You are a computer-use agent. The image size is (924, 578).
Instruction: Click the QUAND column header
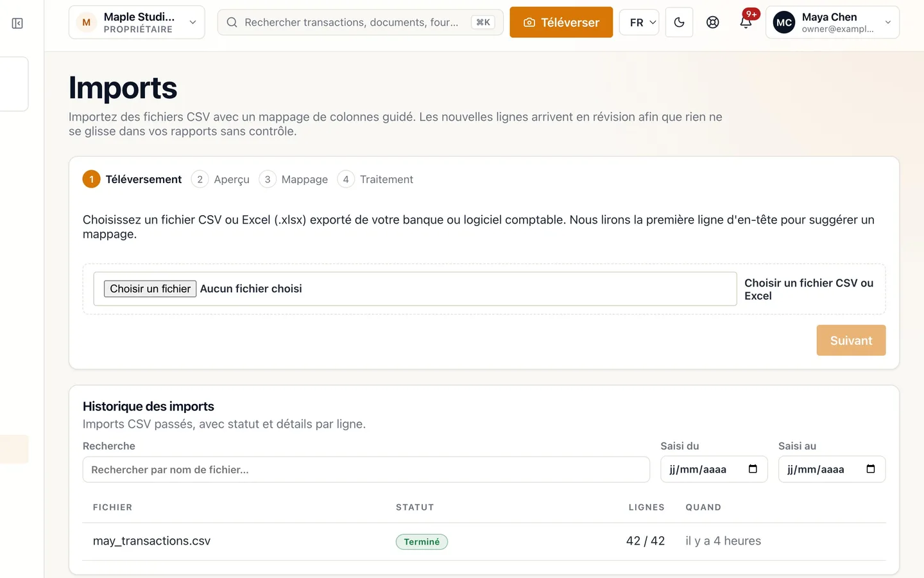coord(703,507)
